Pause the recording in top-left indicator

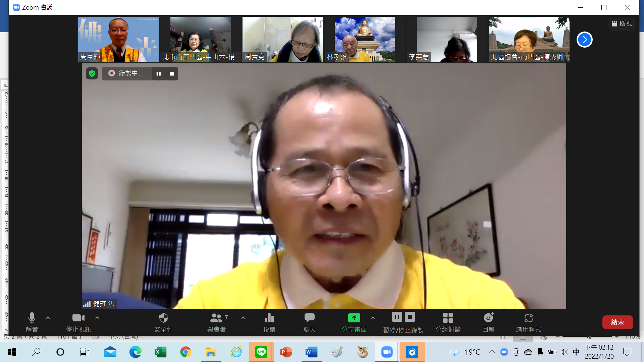(x=159, y=74)
